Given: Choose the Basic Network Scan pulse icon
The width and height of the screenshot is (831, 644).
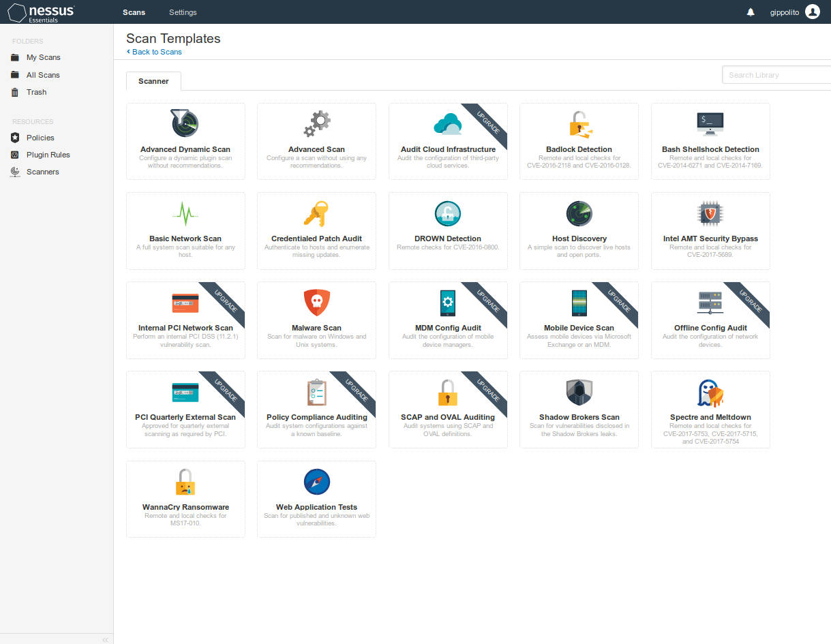Looking at the screenshot, I should coord(185,213).
